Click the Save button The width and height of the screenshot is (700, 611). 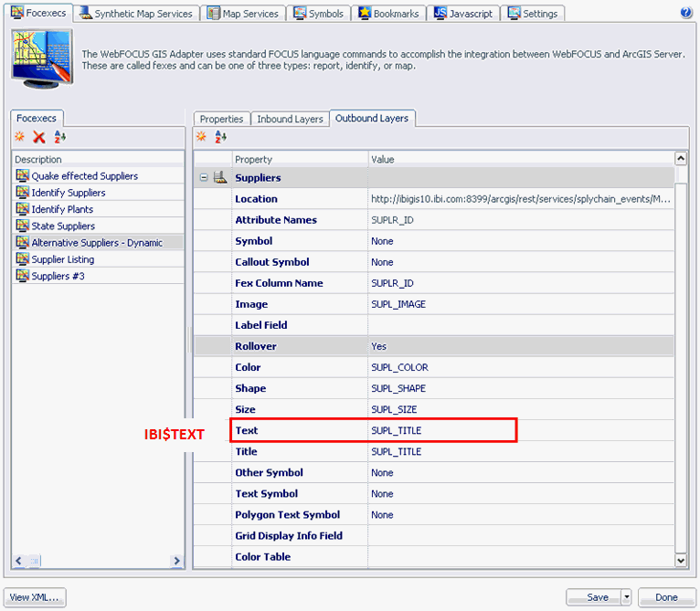tap(594, 597)
